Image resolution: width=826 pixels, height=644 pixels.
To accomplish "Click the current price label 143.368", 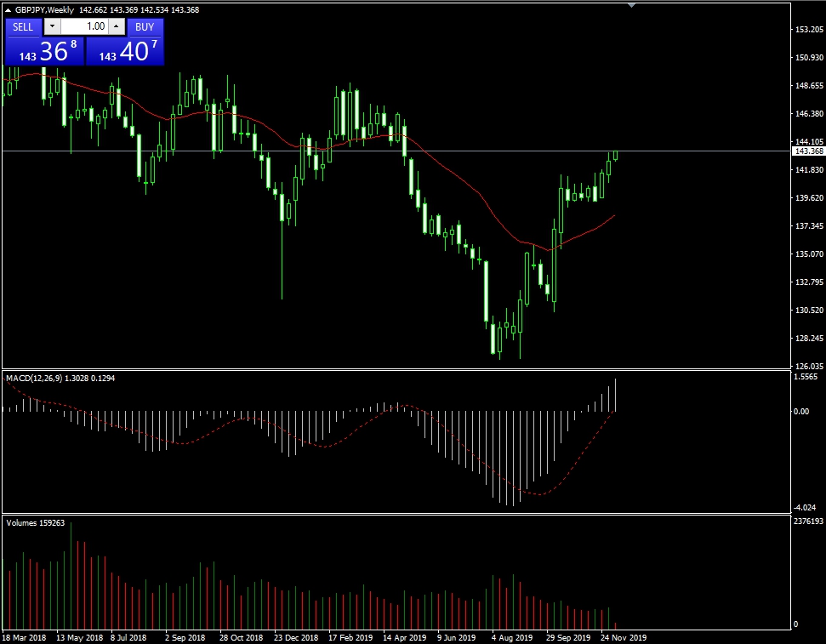I will [x=806, y=151].
